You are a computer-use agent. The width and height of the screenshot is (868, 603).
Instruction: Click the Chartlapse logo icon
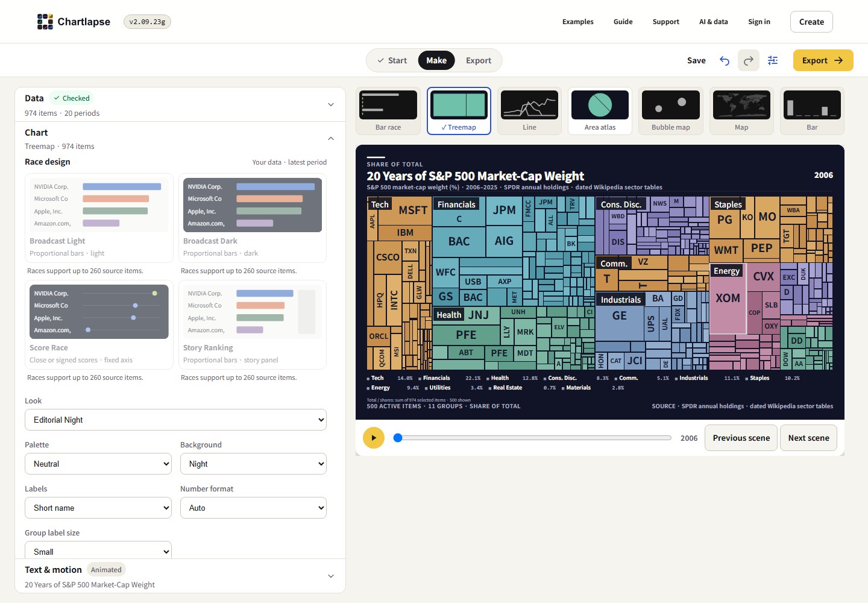45,22
